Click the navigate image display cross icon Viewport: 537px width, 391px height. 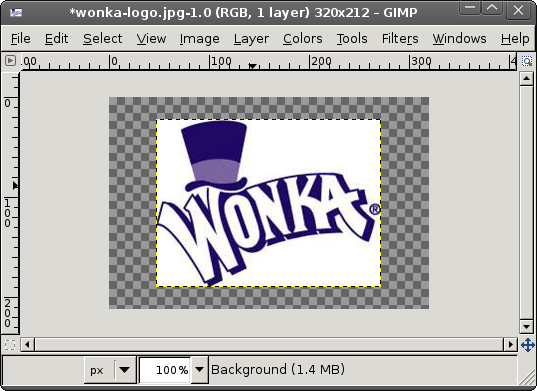click(x=528, y=345)
